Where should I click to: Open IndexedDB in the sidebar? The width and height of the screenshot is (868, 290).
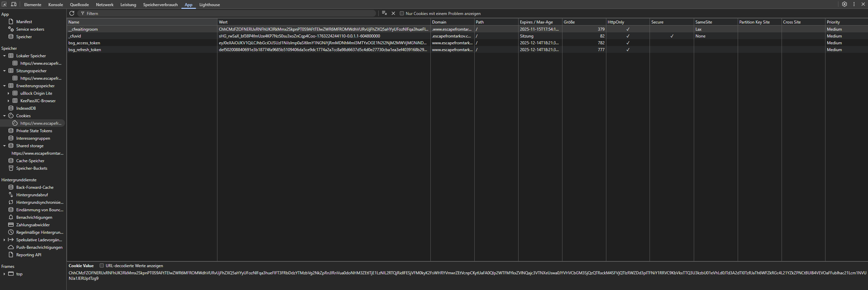pyautogui.click(x=26, y=108)
